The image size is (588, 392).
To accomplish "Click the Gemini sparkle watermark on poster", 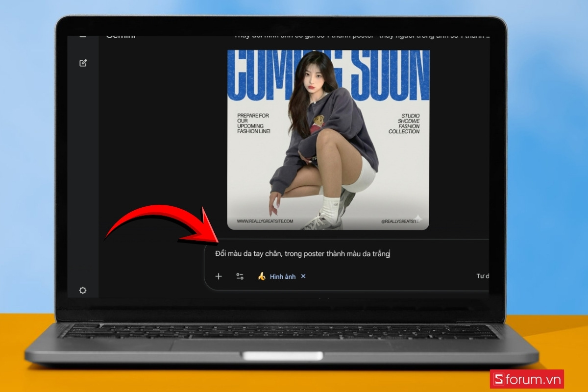I will coord(417,219).
